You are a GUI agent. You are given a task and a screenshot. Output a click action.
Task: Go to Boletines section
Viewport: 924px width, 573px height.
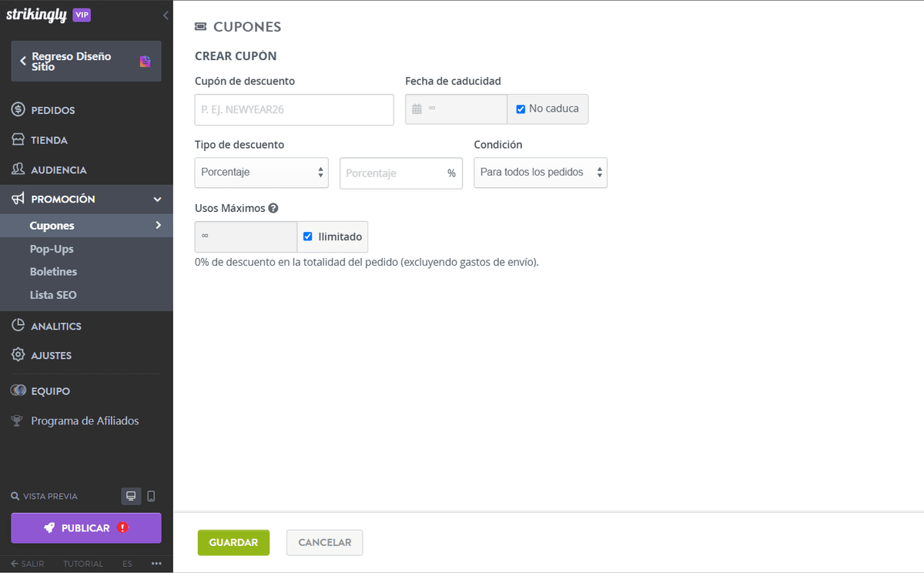tap(53, 272)
